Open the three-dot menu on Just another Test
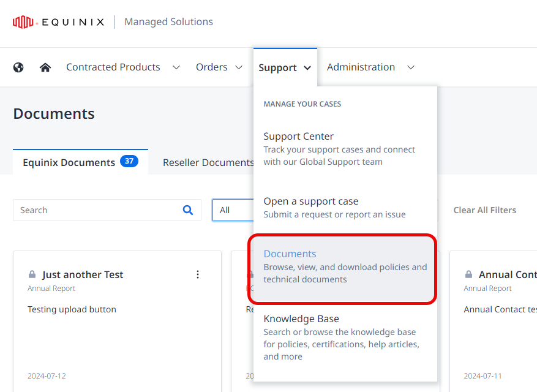The width and height of the screenshot is (537, 392). (x=198, y=274)
